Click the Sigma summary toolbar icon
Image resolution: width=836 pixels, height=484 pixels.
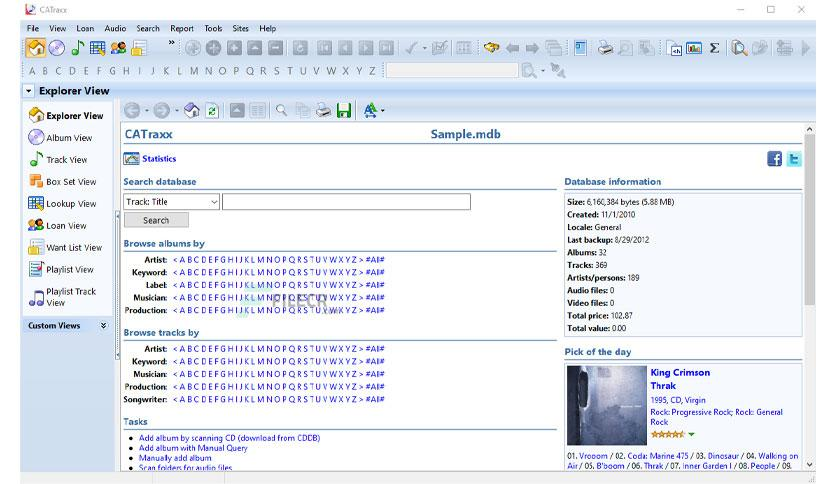click(714, 48)
